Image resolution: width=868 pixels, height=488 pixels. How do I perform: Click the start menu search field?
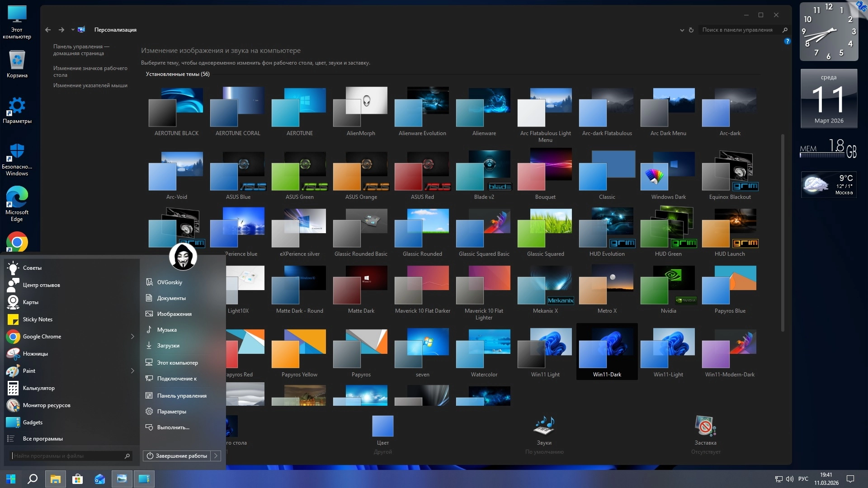tap(68, 456)
